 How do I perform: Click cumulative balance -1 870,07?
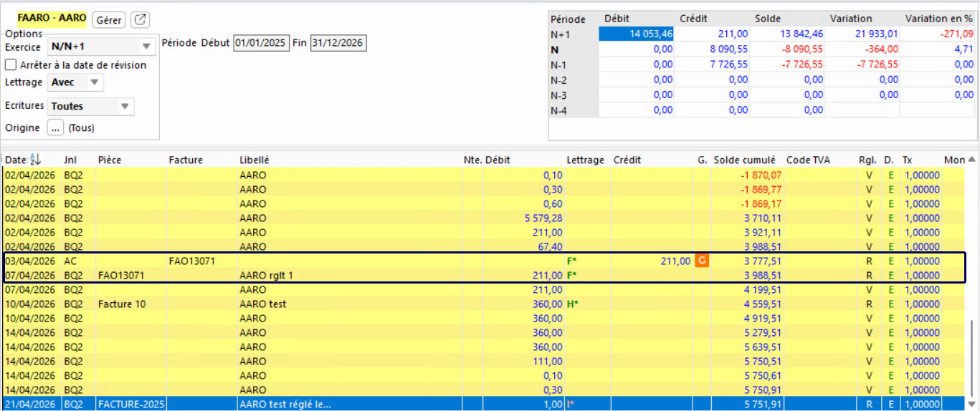(x=761, y=175)
